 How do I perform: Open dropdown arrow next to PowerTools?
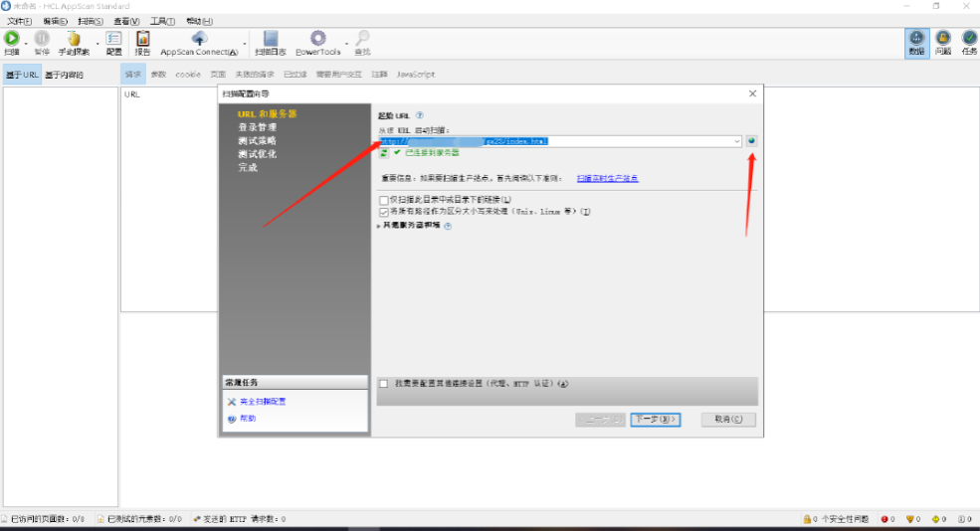347,44
